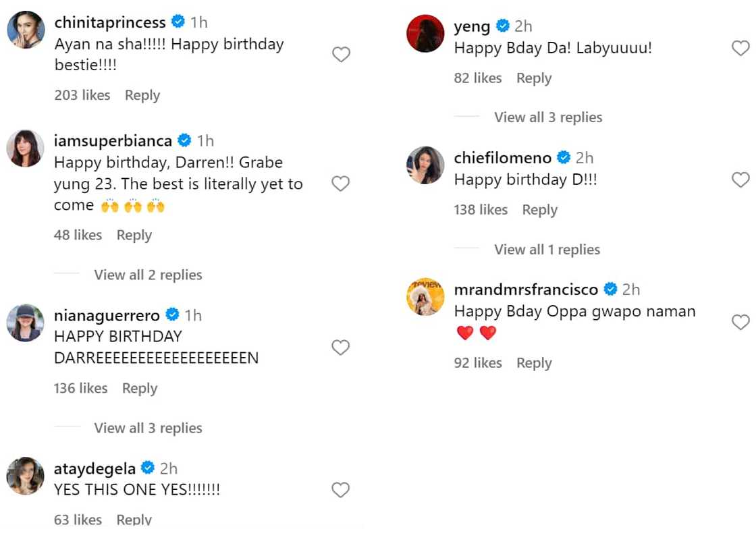Show the 138 likes on chiefilomeno's comment
The width and height of the screenshot is (756, 552).
coord(481,210)
